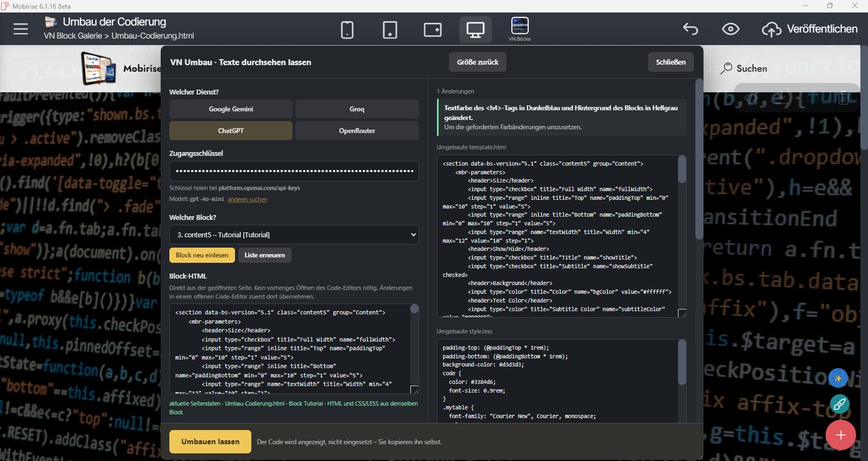The image size is (868, 461).
Task: Click the 'Umbau der Codierung' project title
Action: [x=115, y=22]
